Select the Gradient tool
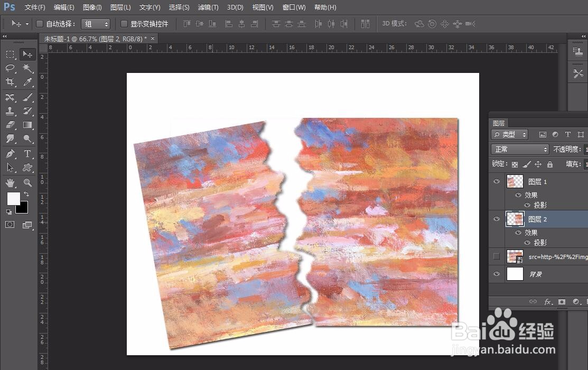588x370 pixels. tap(27, 125)
